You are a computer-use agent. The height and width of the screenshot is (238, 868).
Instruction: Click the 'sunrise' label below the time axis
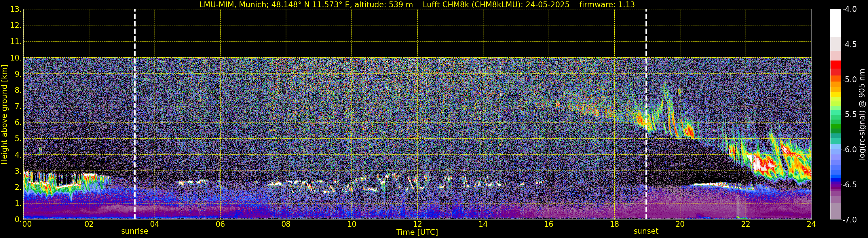click(x=134, y=231)
